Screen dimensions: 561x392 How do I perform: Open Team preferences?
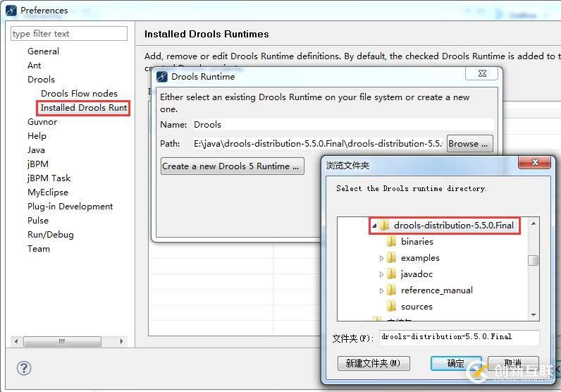(x=39, y=249)
